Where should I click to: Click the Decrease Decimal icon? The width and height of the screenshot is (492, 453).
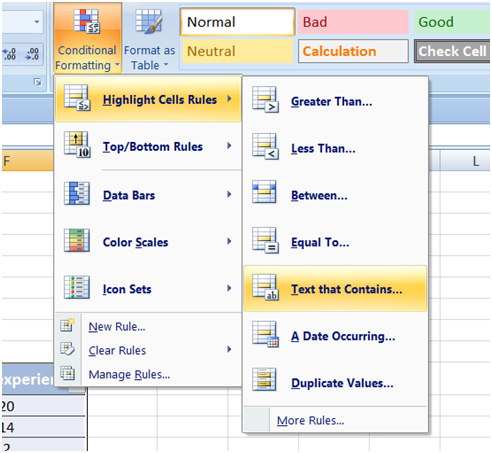click(32, 54)
